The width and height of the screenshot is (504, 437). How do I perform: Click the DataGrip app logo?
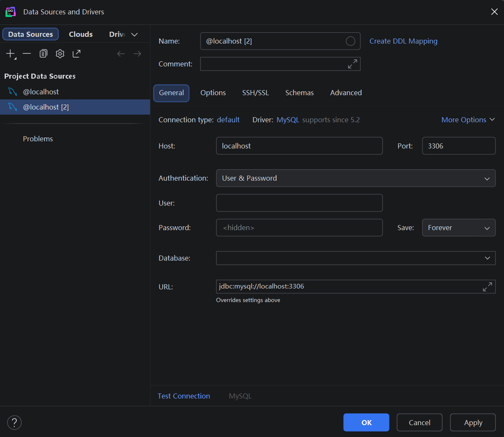click(11, 12)
